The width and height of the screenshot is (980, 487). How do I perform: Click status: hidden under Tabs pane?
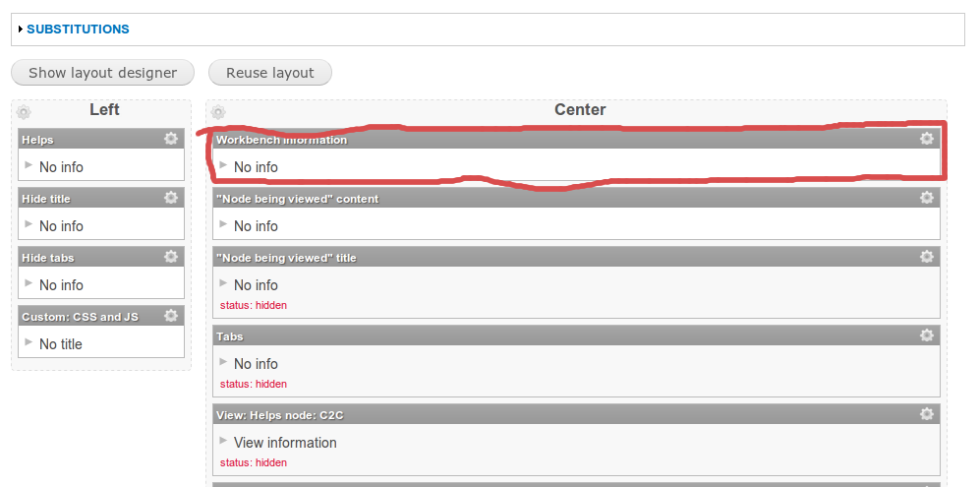(254, 384)
